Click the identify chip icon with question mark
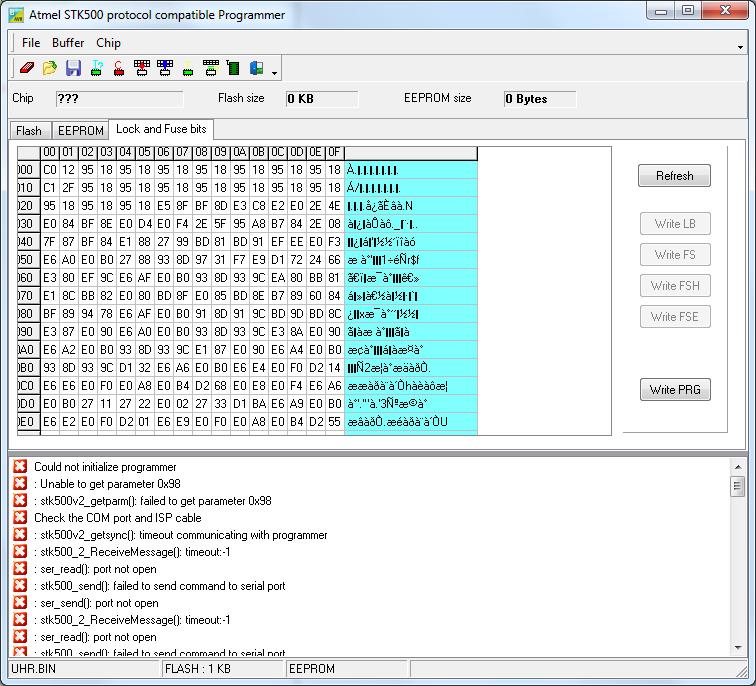The width and height of the screenshot is (756, 686). click(x=96, y=68)
